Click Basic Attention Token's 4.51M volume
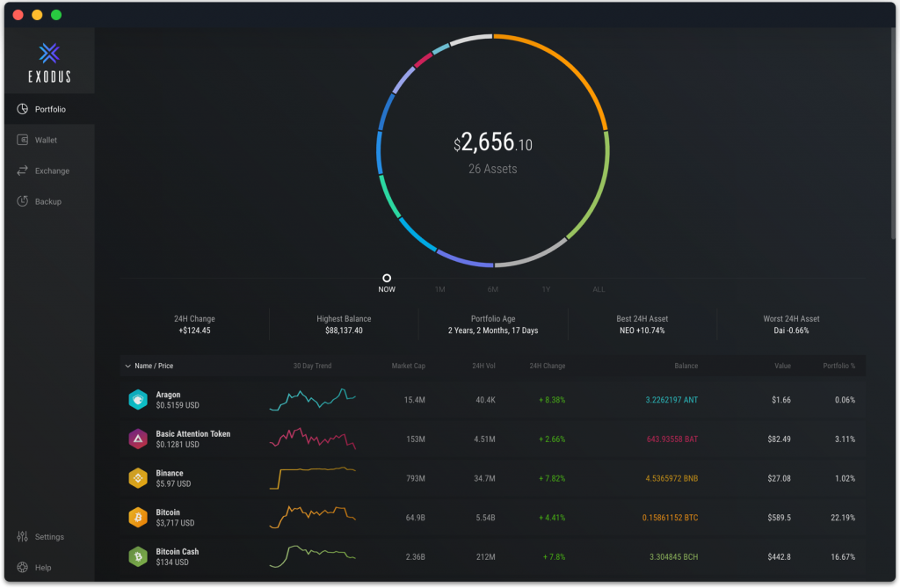Image resolution: width=900 pixels, height=588 pixels. (x=484, y=439)
